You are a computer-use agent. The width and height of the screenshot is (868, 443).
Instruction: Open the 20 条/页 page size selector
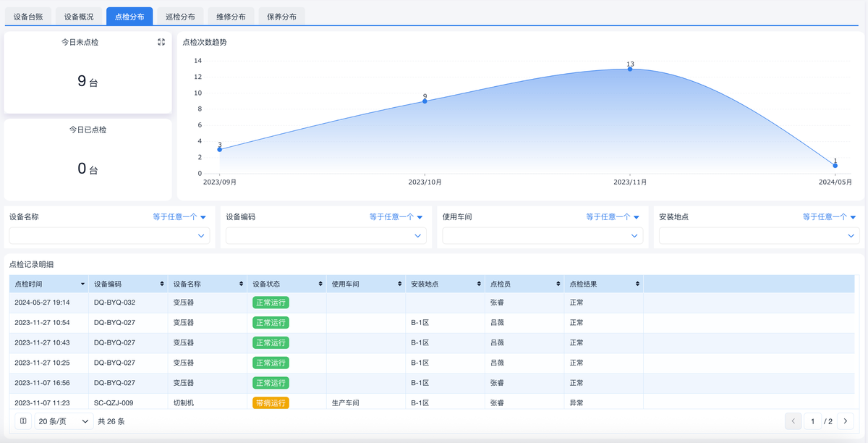point(64,421)
